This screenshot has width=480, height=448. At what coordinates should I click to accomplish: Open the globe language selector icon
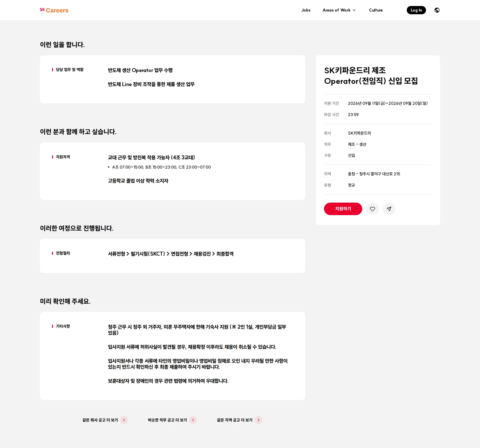437,10
